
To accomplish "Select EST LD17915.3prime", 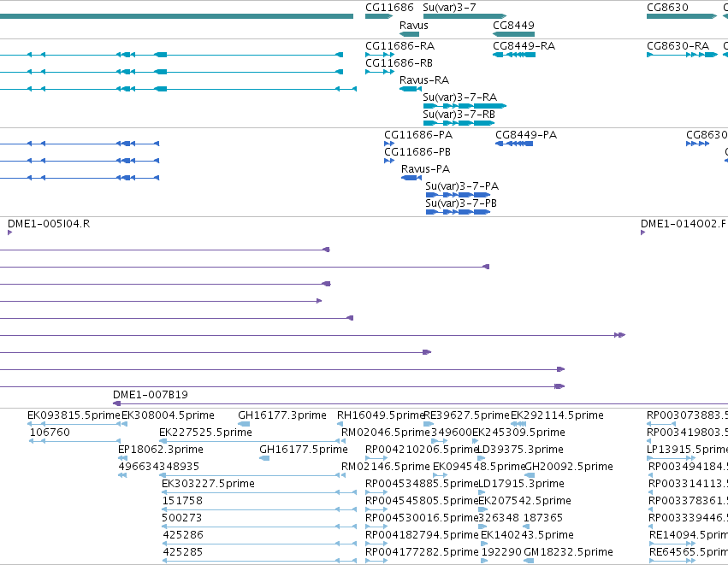I will coord(521,484).
